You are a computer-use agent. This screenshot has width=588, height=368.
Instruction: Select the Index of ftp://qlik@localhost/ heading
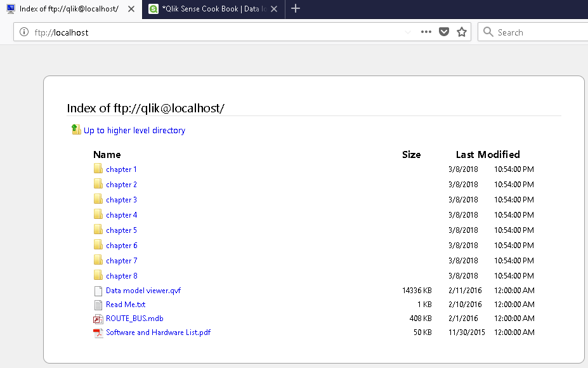pyautogui.click(x=145, y=108)
